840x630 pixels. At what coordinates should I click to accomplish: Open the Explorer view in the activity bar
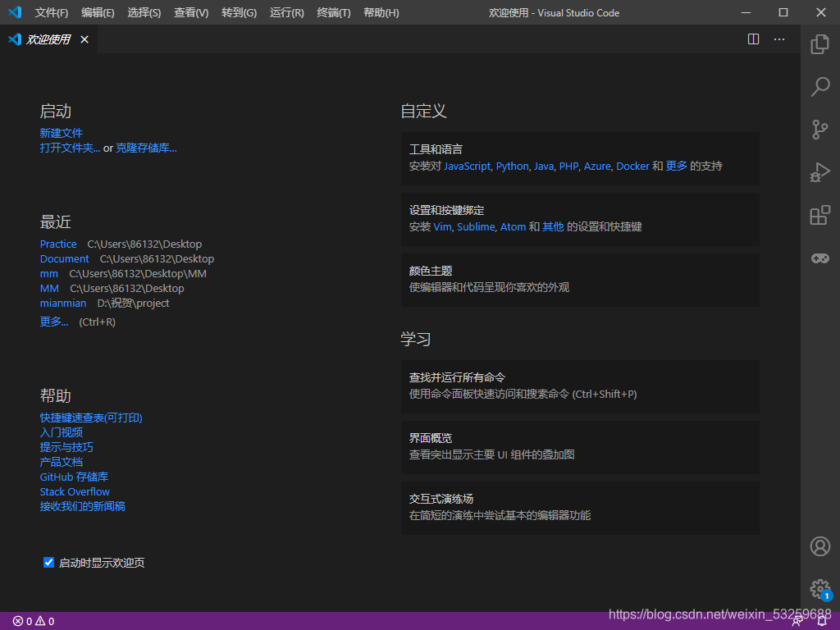point(819,44)
